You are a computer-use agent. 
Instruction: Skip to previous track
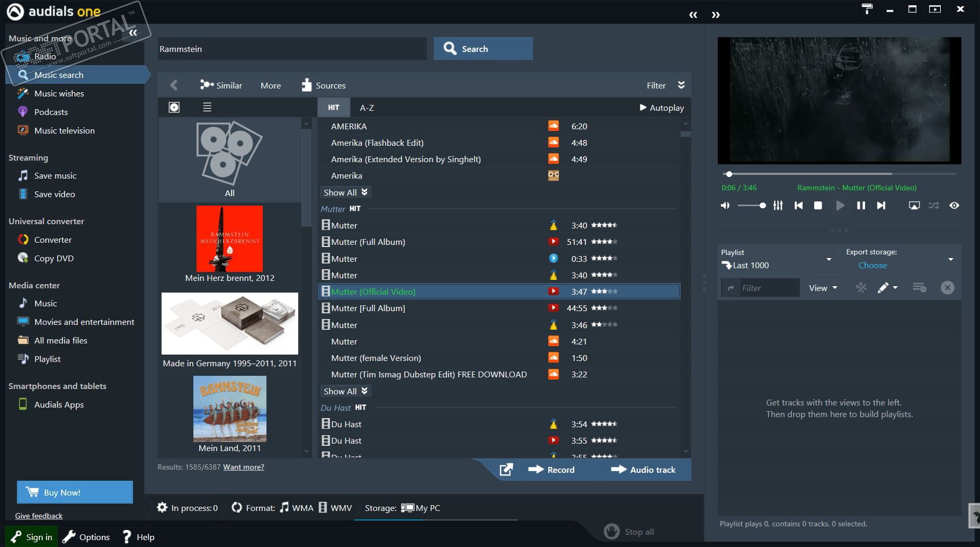click(798, 205)
